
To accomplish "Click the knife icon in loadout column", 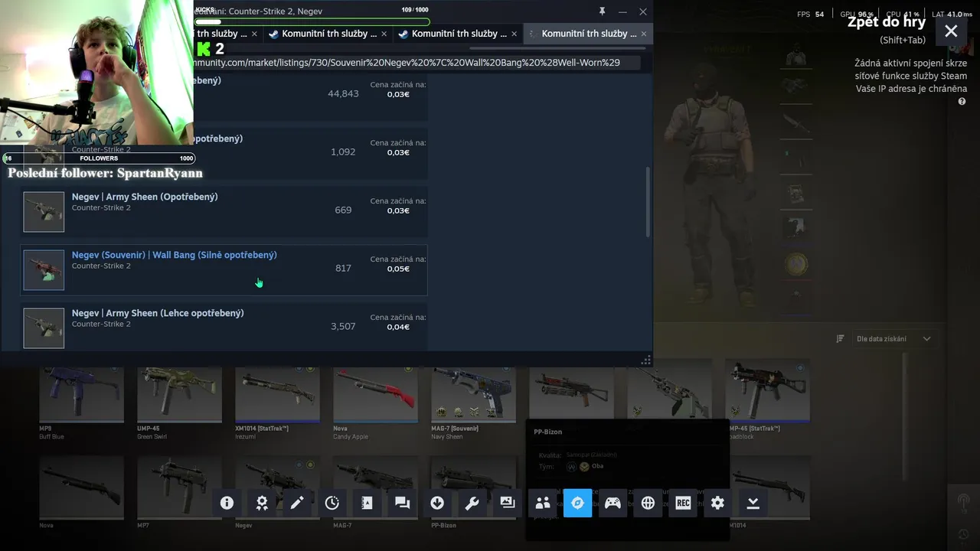I will 796,124.
